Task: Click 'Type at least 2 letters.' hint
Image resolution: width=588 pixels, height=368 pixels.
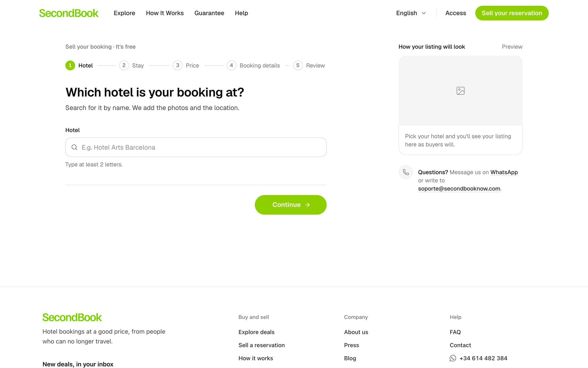Action: (x=94, y=165)
